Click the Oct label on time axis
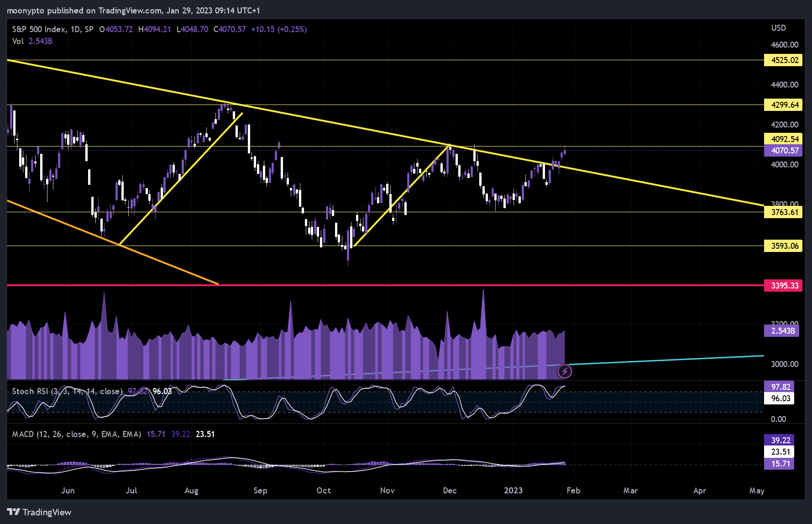 (324, 491)
